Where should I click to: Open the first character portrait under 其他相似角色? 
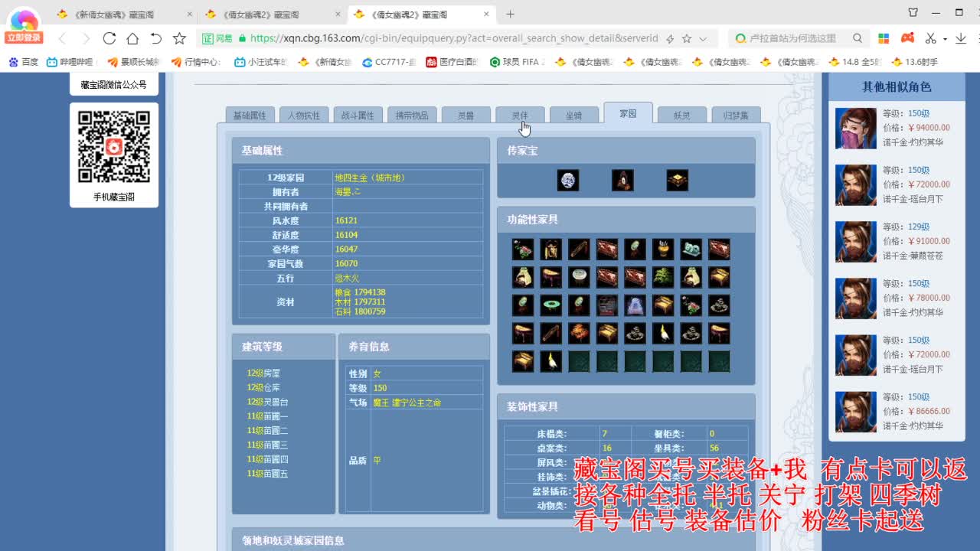pyautogui.click(x=855, y=130)
